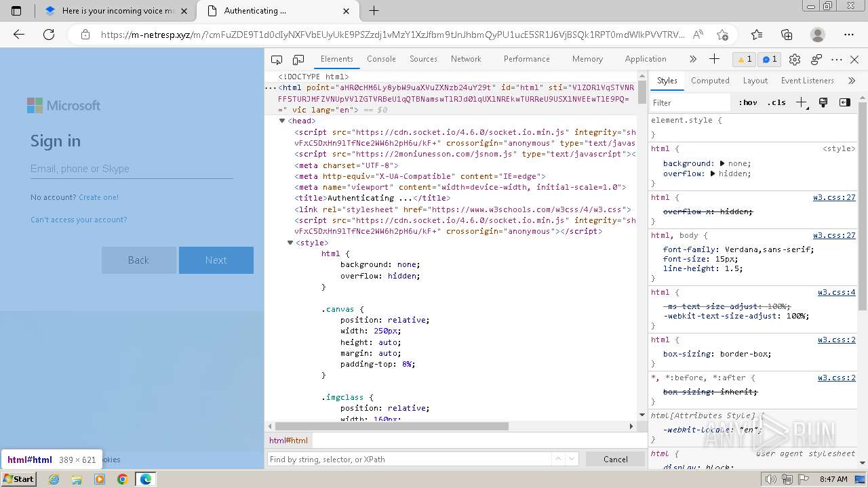The width and height of the screenshot is (868, 488).
Task: Go to previous search result arrow
Action: [558, 459]
